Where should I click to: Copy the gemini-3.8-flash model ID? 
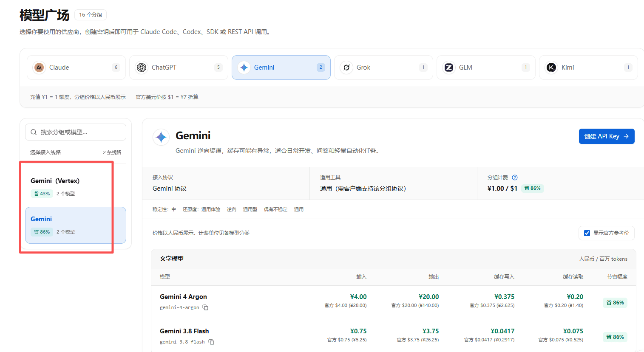coord(211,342)
